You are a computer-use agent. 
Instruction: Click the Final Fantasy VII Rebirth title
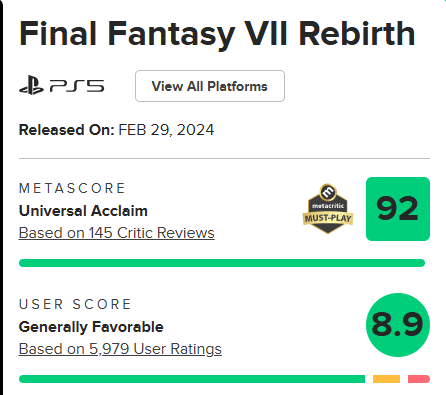point(217,34)
